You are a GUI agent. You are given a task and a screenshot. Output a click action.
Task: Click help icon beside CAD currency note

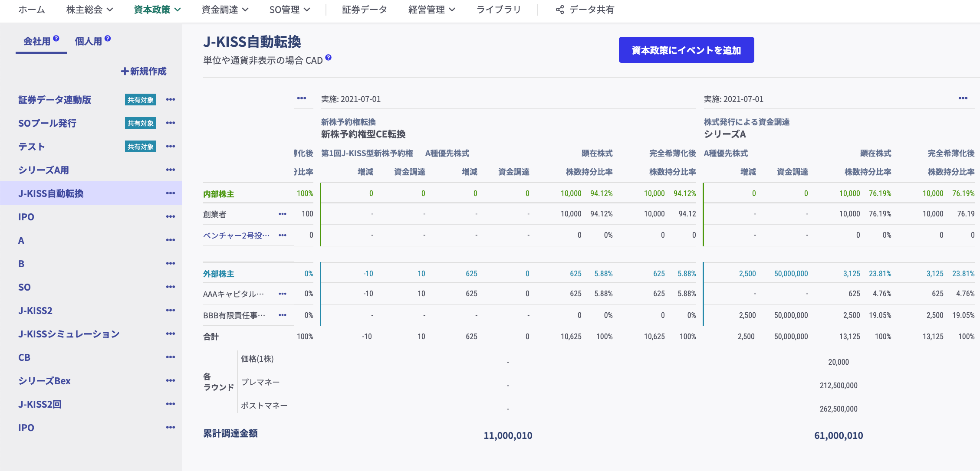click(x=329, y=57)
